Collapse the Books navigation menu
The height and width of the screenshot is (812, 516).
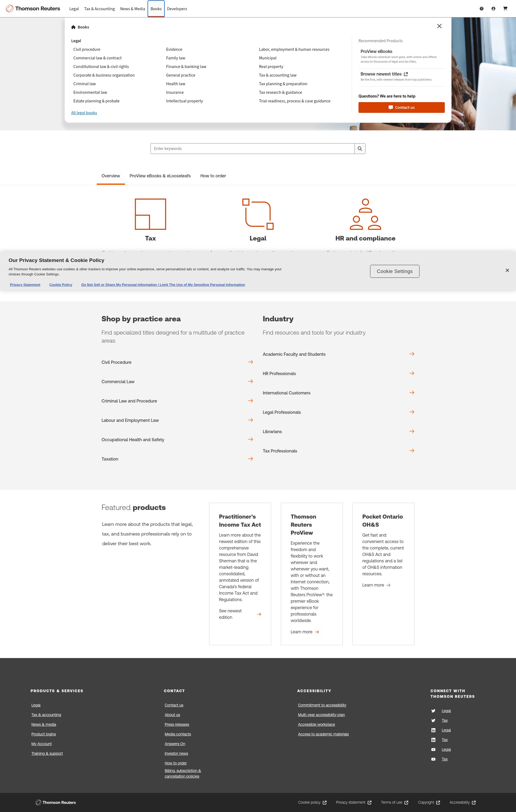(x=156, y=9)
